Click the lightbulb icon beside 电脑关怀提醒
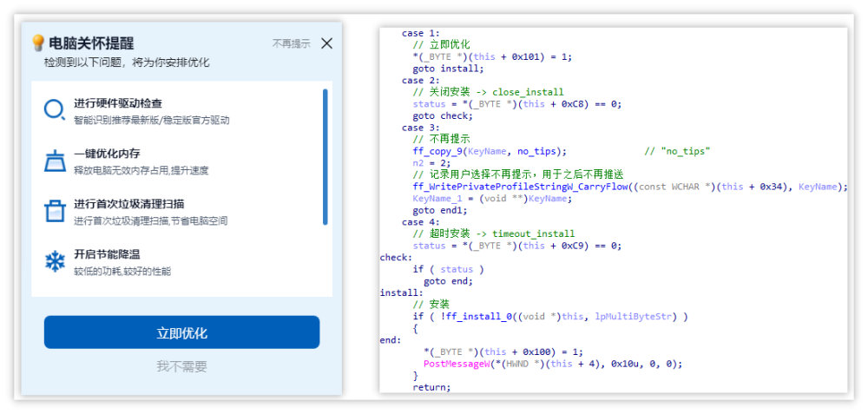868x414 pixels. coord(38,43)
